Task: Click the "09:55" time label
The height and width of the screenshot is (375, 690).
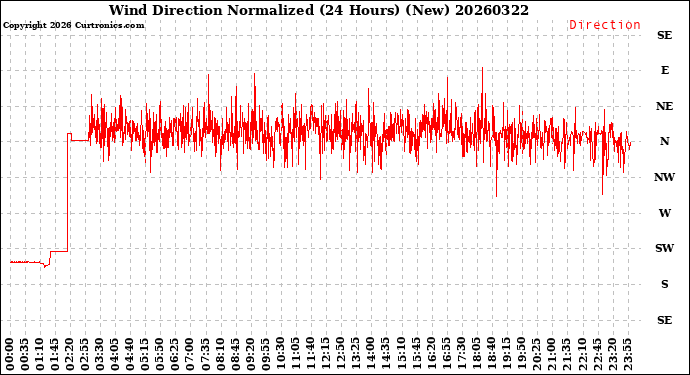Action: point(266,354)
